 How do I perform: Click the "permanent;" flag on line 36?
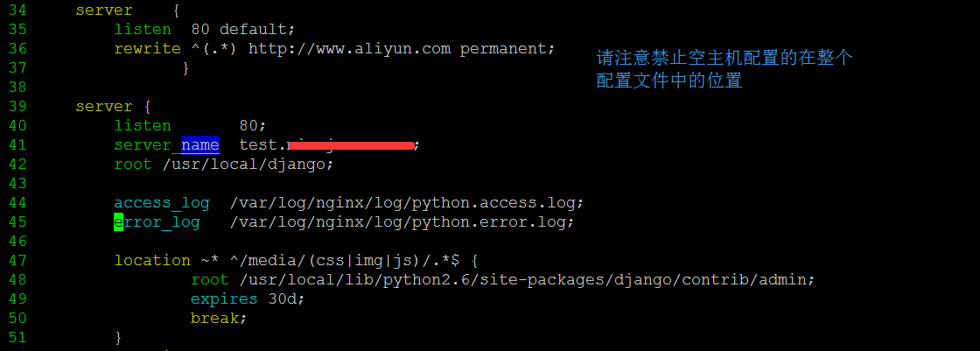(507, 48)
